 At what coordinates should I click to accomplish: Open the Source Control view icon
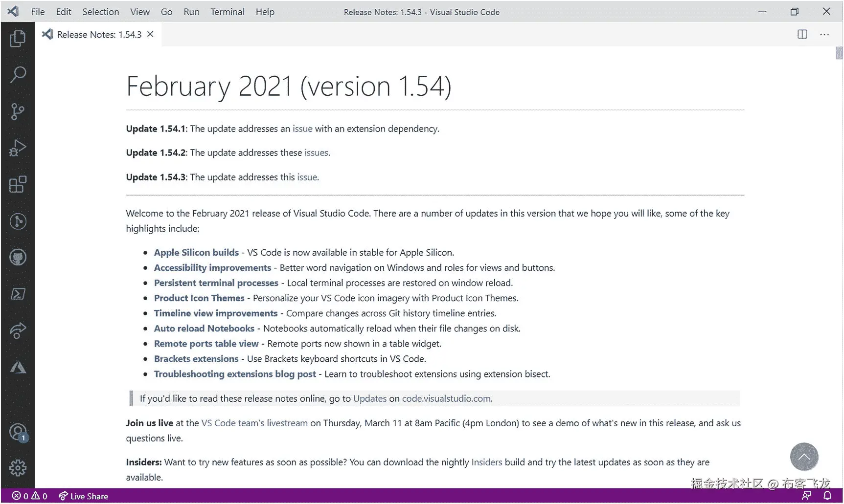(x=18, y=111)
